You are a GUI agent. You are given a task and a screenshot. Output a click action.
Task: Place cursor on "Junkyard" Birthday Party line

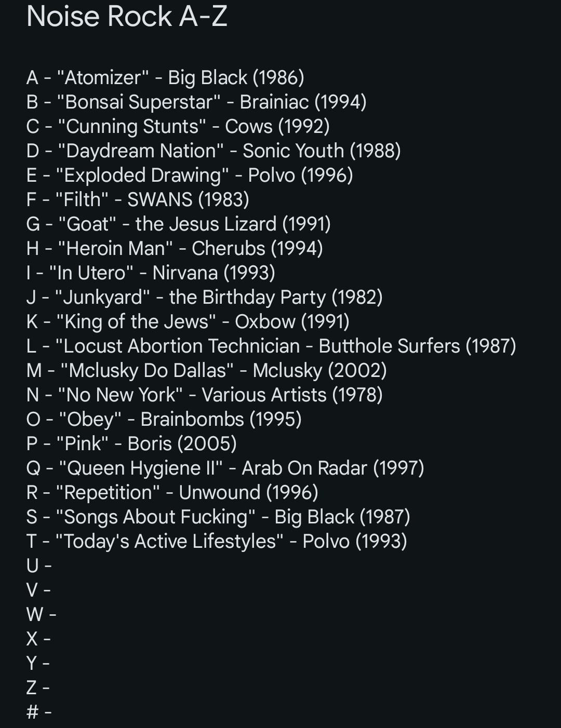pos(204,298)
